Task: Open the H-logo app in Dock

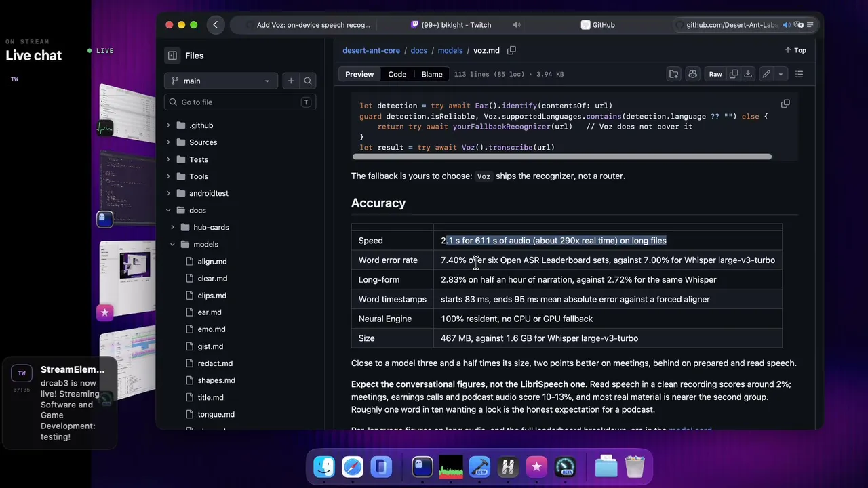Action: pyautogui.click(x=508, y=467)
